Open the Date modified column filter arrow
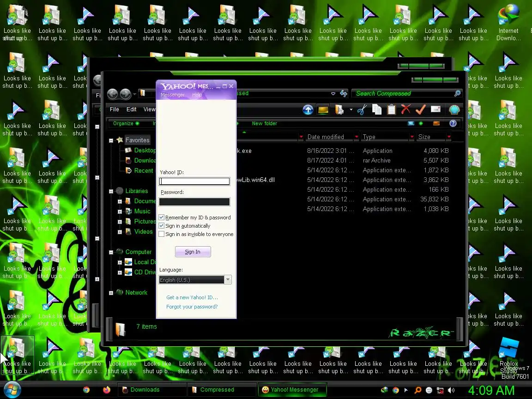Screen dimensions: 532x399 [356, 137]
